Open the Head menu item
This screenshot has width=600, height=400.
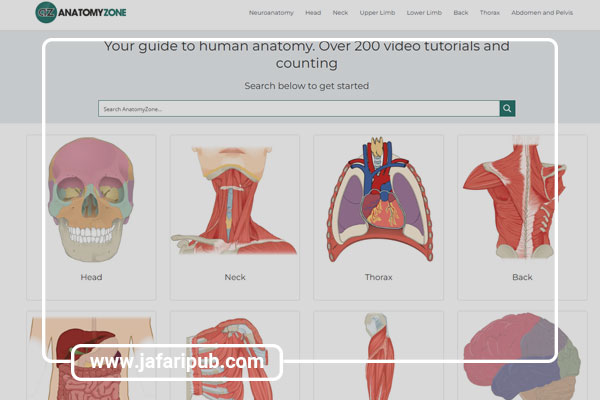pyautogui.click(x=313, y=13)
